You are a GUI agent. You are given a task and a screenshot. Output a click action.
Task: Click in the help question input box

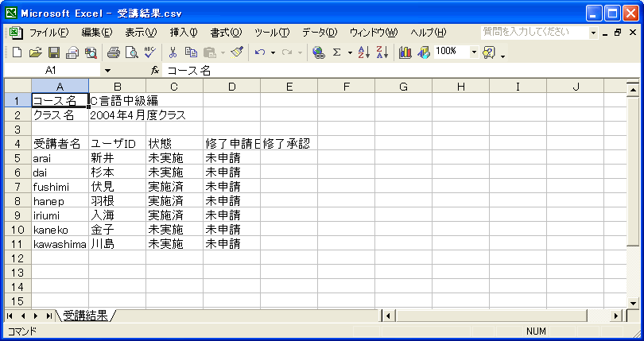pyautogui.click(x=535, y=33)
